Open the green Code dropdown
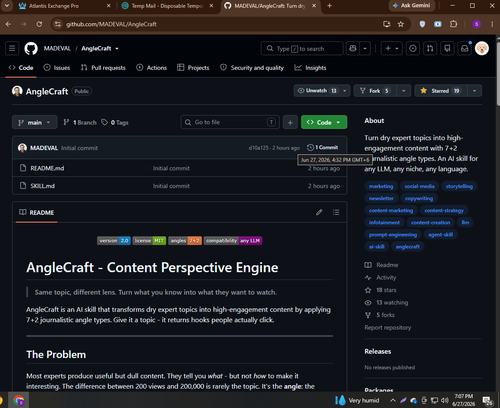The width and height of the screenshot is (500, 408). click(x=324, y=122)
